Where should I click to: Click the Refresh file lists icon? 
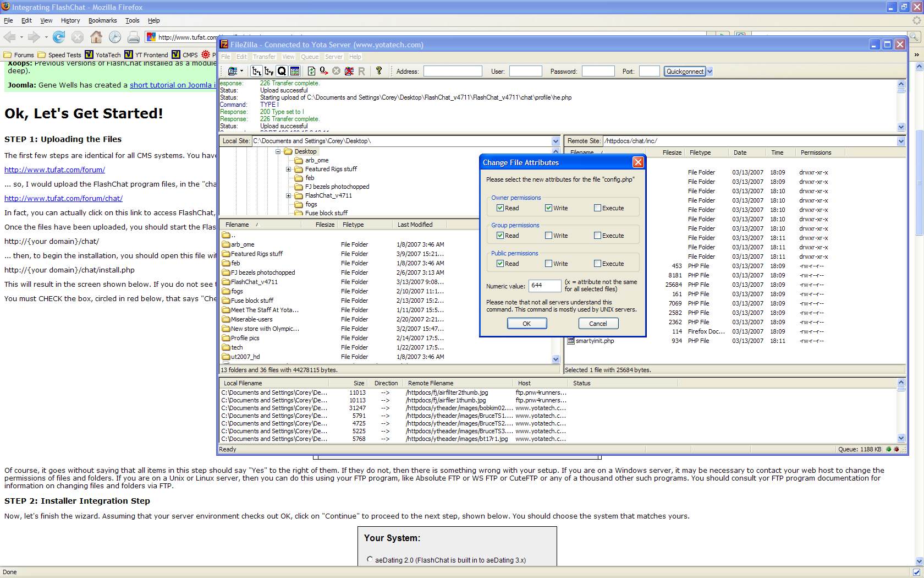pos(311,71)
